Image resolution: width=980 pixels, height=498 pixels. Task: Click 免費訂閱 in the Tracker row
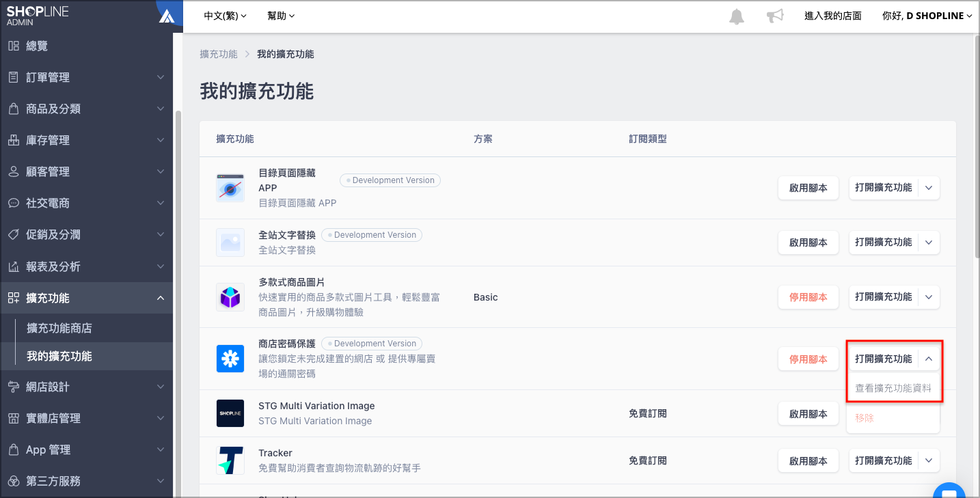coord(648,460)
